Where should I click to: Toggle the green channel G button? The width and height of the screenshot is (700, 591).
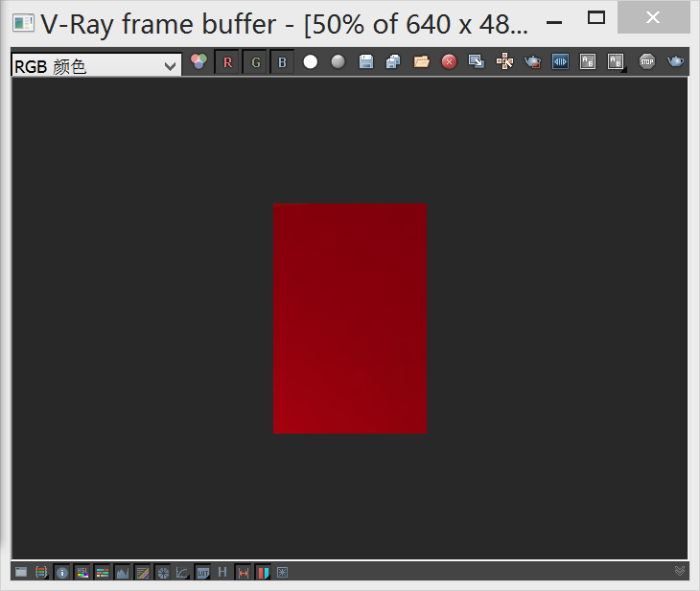pos(255,62)
